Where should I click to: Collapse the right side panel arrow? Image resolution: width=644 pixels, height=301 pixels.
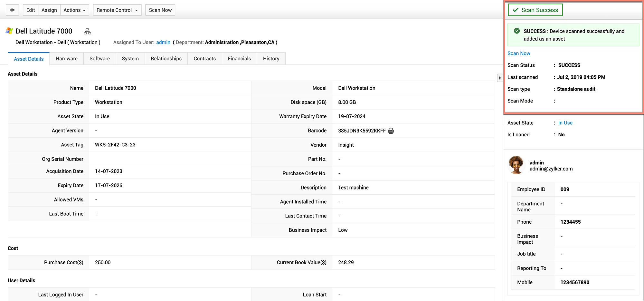[500, 78]
